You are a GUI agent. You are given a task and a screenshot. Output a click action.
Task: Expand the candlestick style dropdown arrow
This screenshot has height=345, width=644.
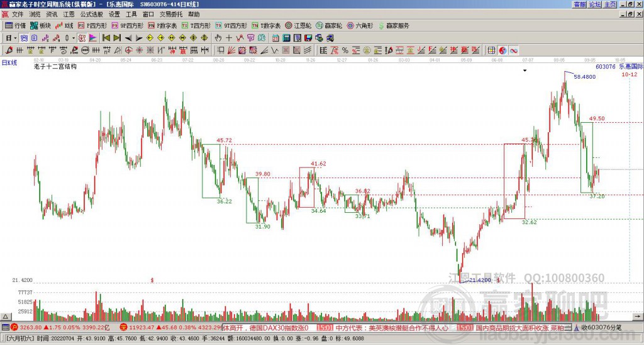pyautogui.click(x=74, y=38)
